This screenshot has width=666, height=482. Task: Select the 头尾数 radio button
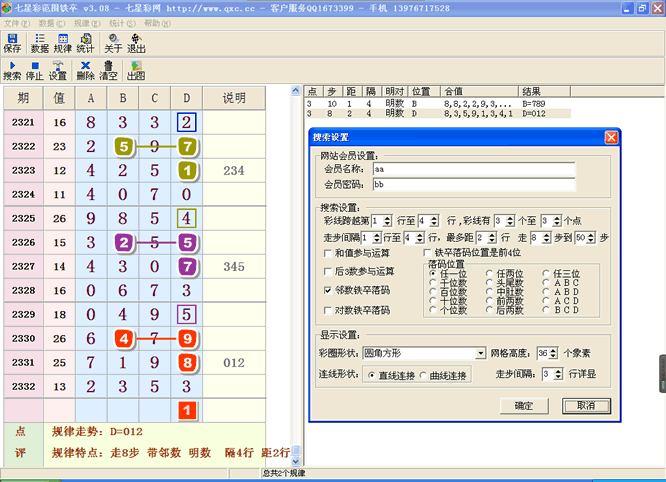pos(489,282)
